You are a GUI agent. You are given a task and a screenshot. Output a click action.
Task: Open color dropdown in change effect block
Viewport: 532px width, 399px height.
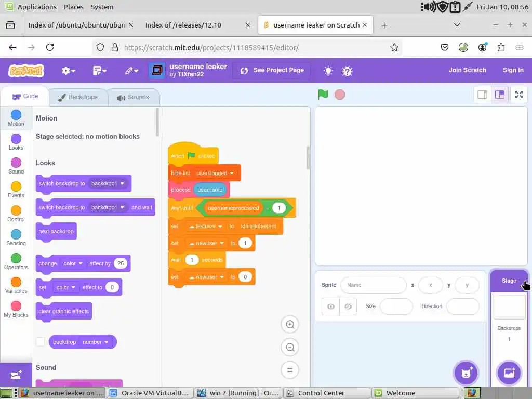pos(73,263)
